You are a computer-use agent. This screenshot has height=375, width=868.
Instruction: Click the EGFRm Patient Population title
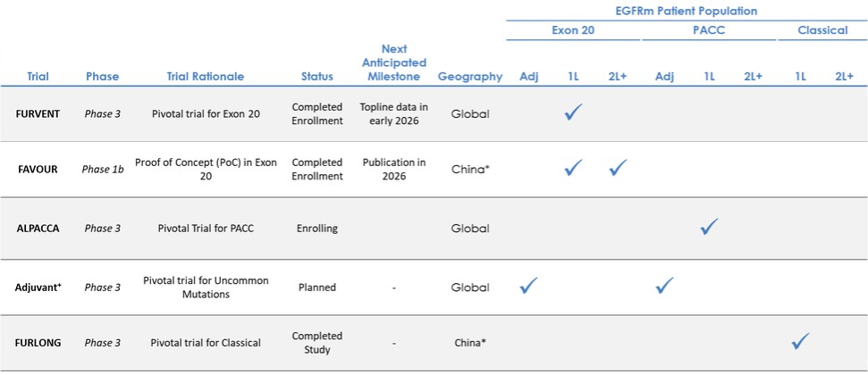(686, 11)
